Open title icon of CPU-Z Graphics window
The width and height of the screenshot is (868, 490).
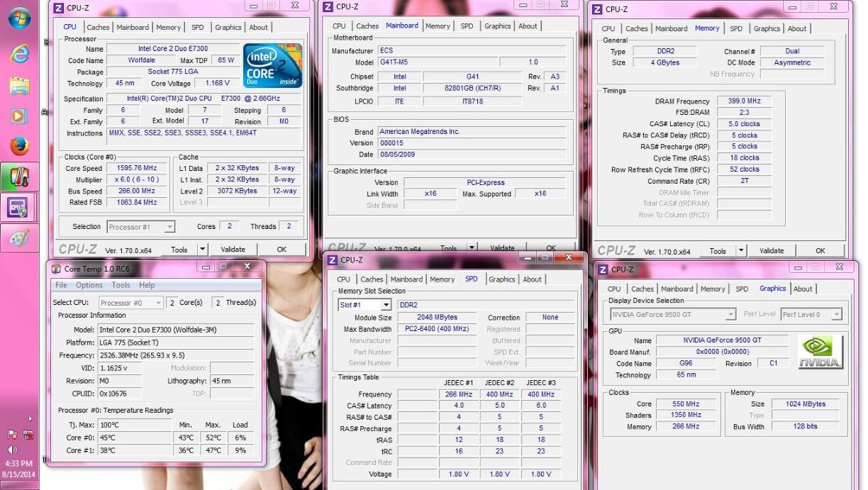click(x=603, y=269)
